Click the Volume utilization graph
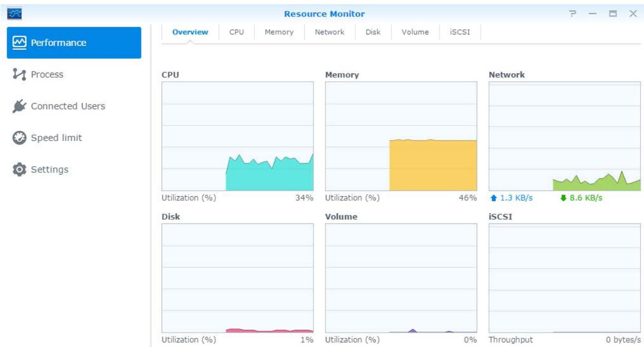Screen dimensions: 644x347 [401, 278]
